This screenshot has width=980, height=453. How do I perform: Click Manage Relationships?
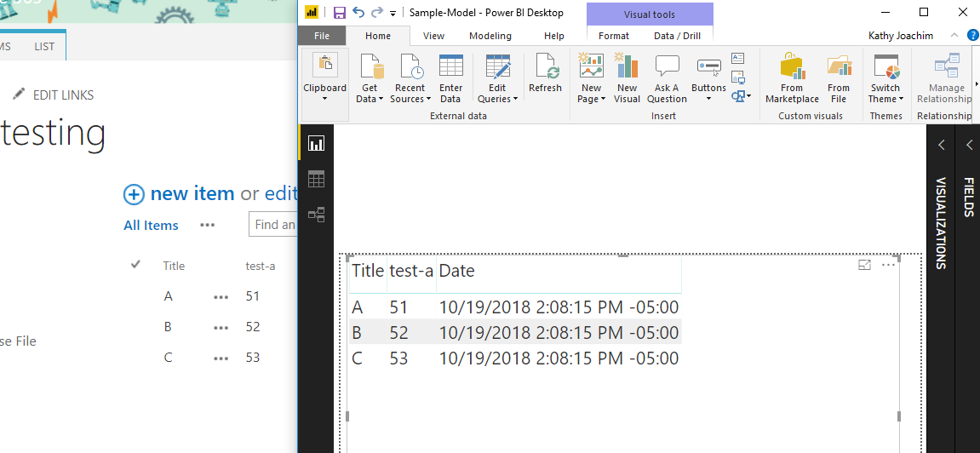point(943,78)
